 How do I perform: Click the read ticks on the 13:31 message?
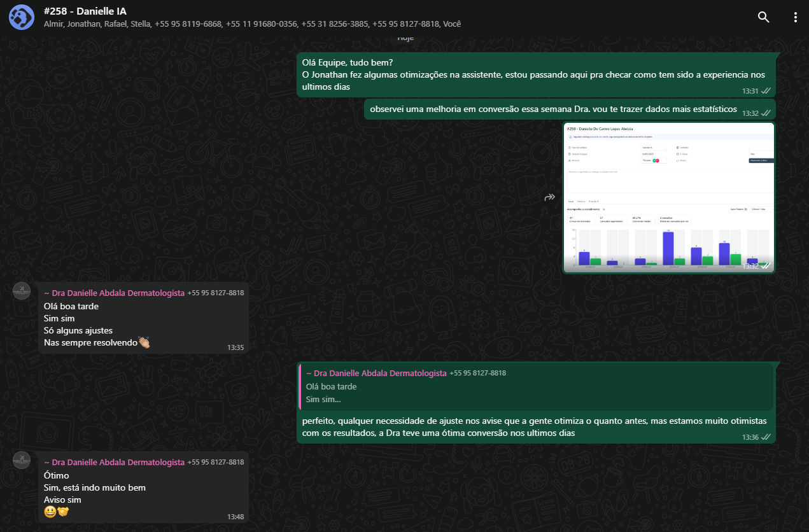point(766,91)
